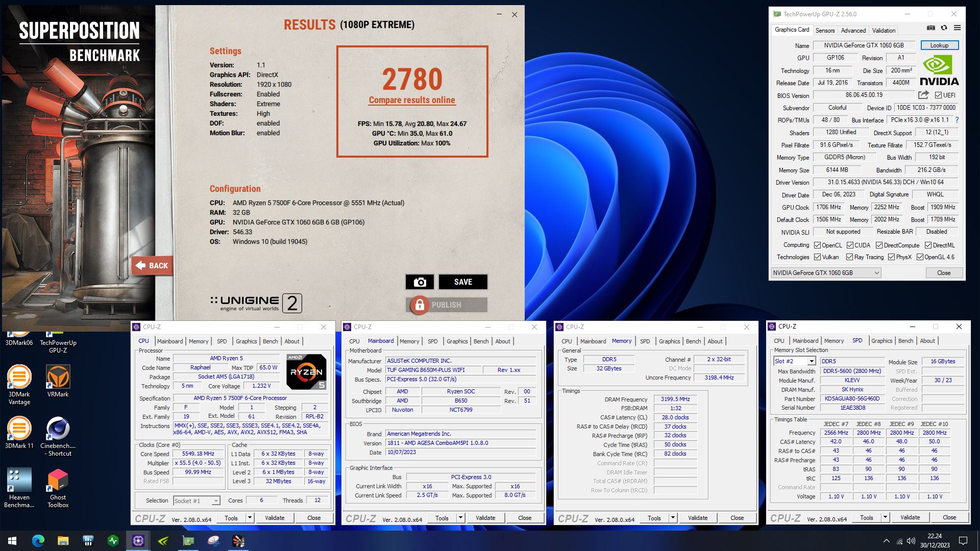Open the Slot #2 memory slot dropdown
Image resolution: width=980 pixels, height=551 pixels.
(794, 361)
